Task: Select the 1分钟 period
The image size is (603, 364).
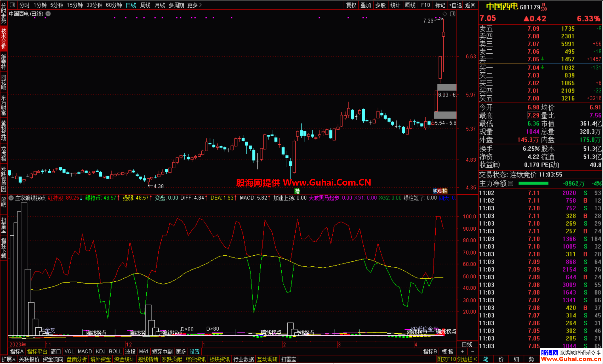Action: pyautogui.click(x=40, y=5)
